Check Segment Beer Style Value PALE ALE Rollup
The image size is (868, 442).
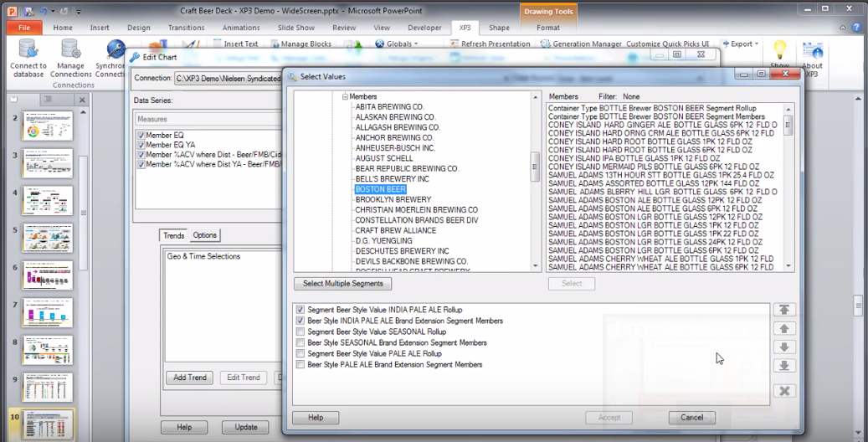pos(300,353)
